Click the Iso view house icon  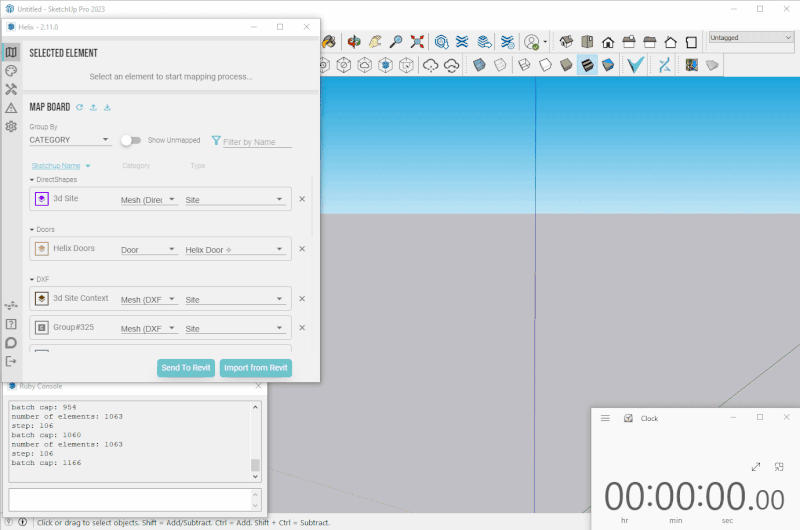point(566,41)
